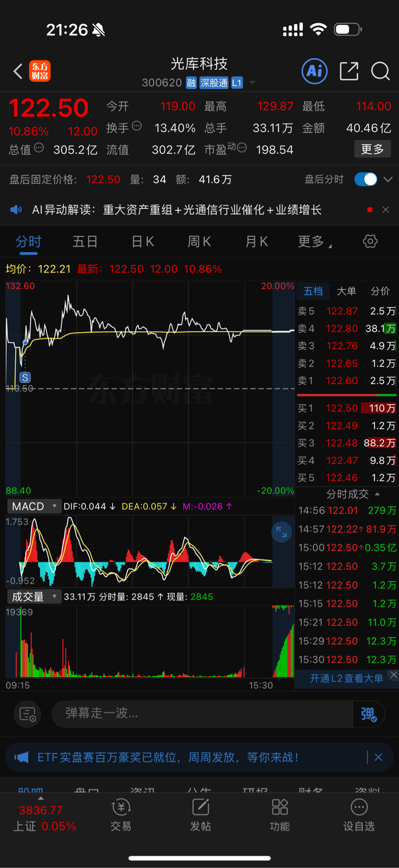The width and height of the screenshot is (399, 868).
Task: Select the 大单 tab
Action: point(346,291)
